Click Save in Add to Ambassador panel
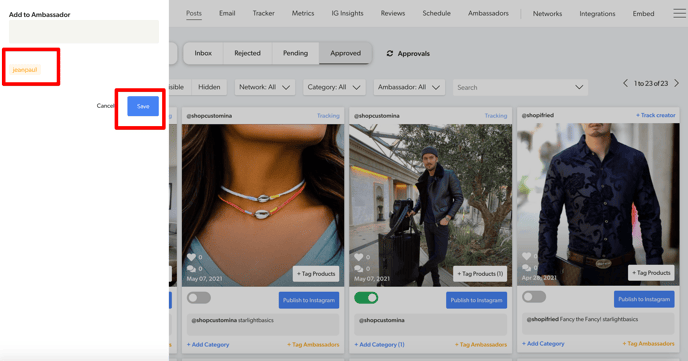688x361 pixels. 143,106
